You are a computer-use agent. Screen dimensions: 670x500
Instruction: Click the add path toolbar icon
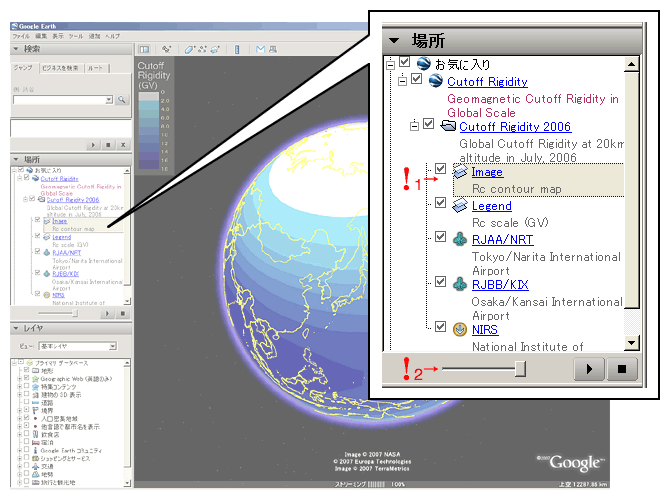point(202,50)
